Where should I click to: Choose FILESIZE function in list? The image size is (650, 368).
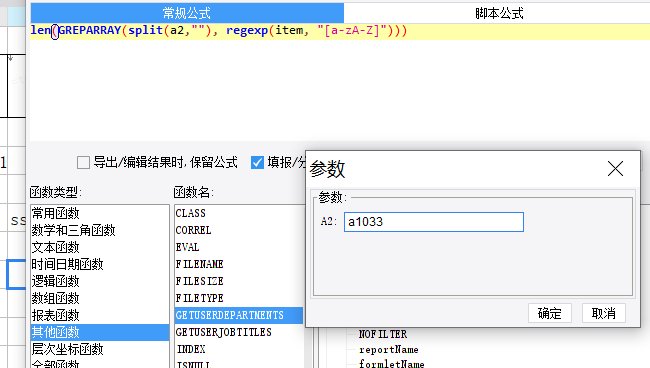(239, 281)
